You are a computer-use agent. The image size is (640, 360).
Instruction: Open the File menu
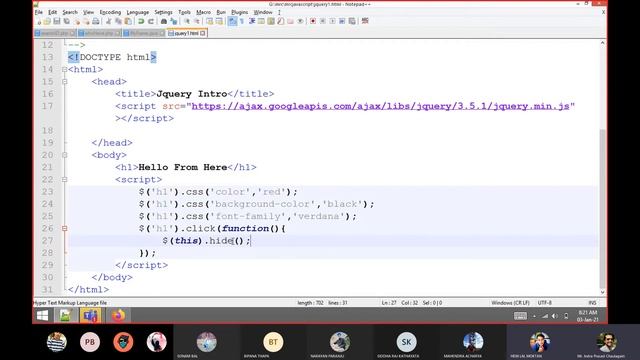click(39, 12)
